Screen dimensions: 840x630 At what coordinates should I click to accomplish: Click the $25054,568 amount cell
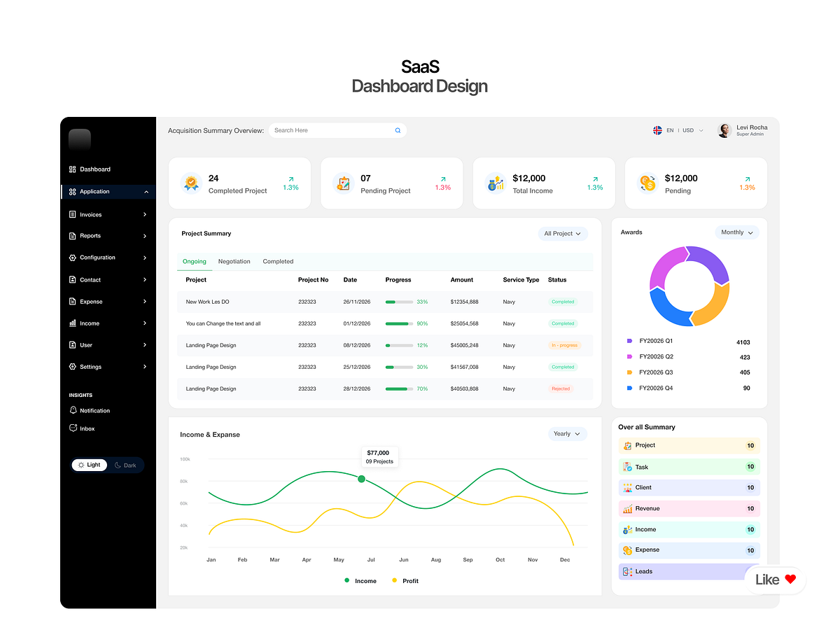[x=465, y=323]
